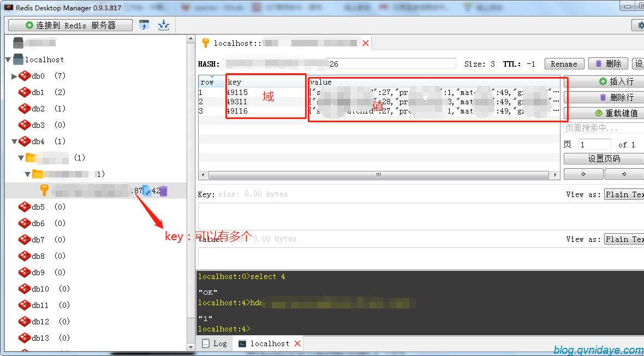Select db6 database icon
The height and width of the screenshot is (356, 644).
(25, 223)
